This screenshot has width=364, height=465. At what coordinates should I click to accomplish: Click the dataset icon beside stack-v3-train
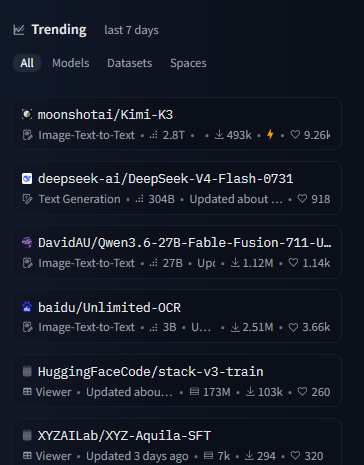click(27, 371)
